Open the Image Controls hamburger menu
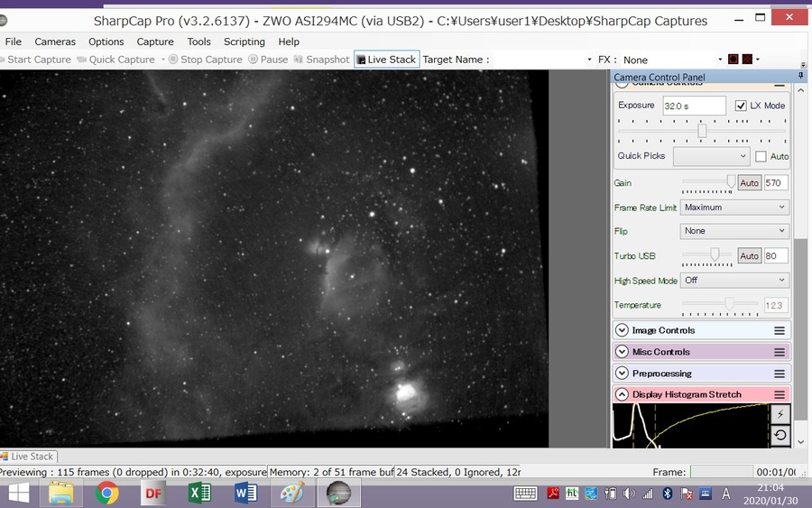The width and height of the screenshot is (812, 508). (x=779, y=330)
